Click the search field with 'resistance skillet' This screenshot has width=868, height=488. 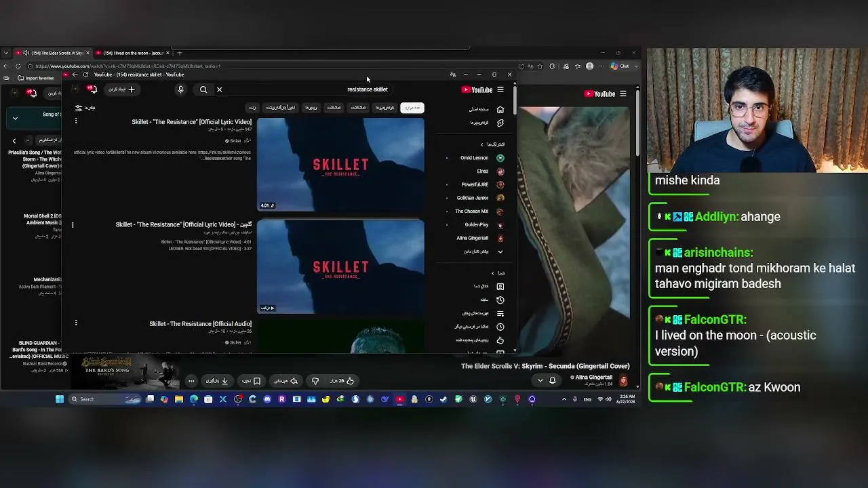click(x=305, y=89)
